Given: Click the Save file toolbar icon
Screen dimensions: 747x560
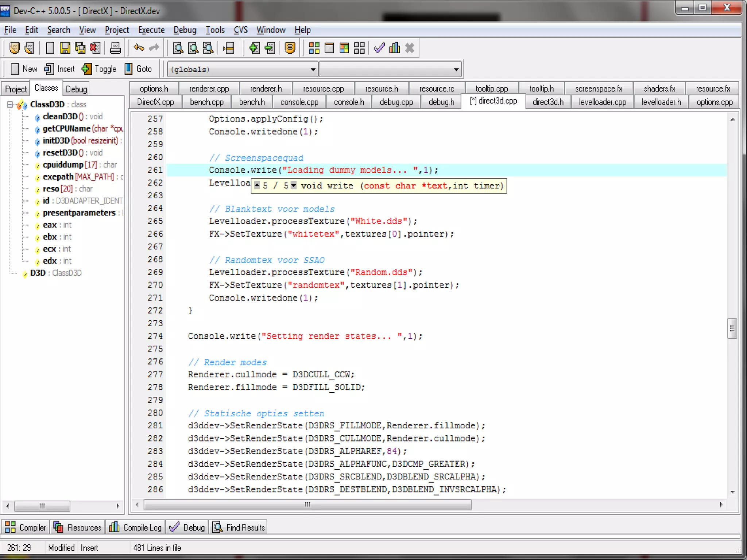Looking at the screenshot, I should 65,48.
